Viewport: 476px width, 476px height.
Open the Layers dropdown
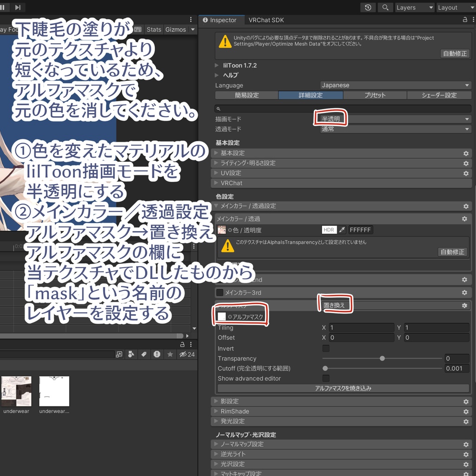point(415,7)
